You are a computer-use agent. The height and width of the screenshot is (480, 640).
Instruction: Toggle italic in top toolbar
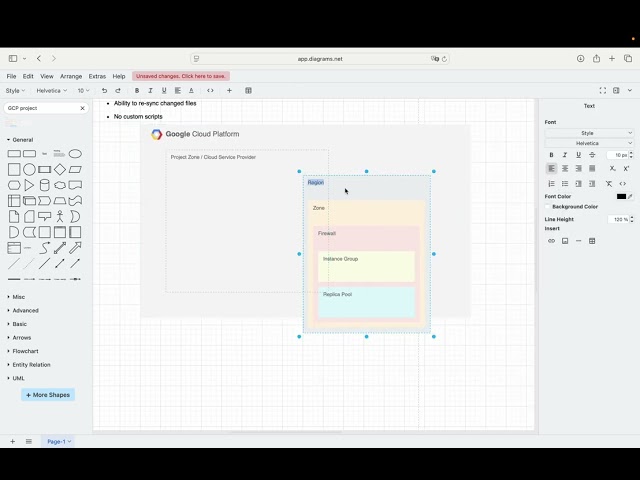pos(150,91)
